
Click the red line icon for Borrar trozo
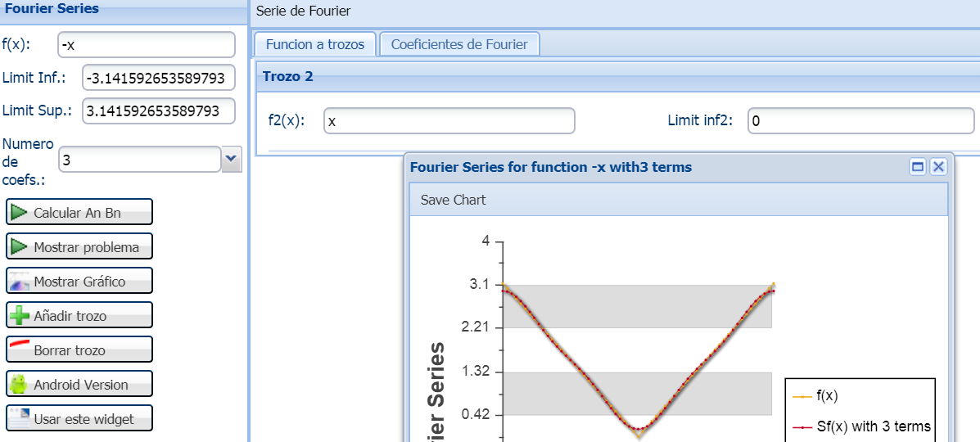(20, 345)
